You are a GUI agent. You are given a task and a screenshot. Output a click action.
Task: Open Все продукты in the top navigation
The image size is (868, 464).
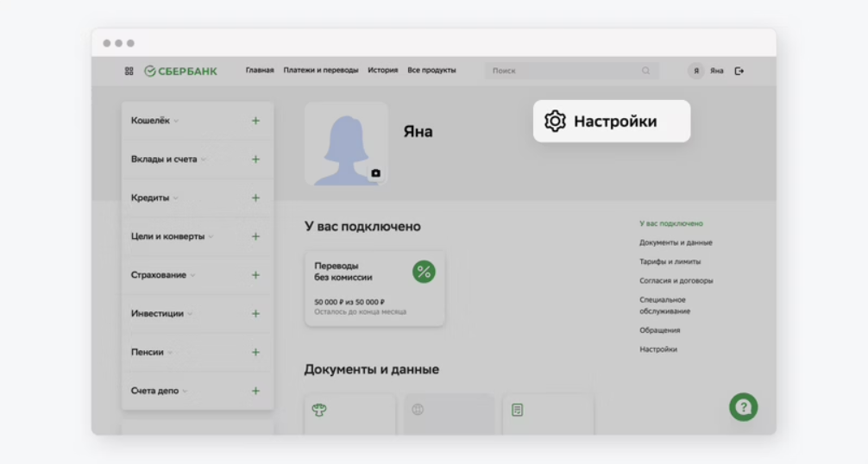[431, 71]
